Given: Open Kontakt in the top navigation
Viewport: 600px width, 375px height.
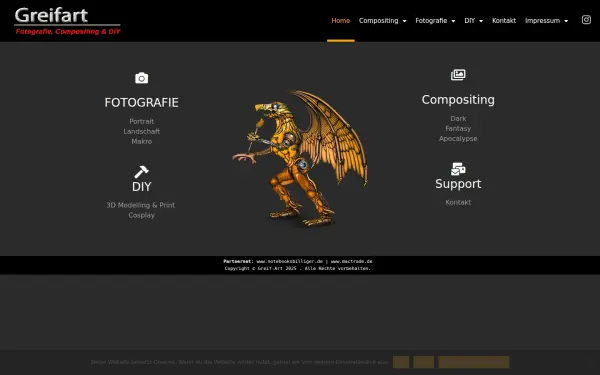Looking at the screenshot, I should tap(504, 21).
